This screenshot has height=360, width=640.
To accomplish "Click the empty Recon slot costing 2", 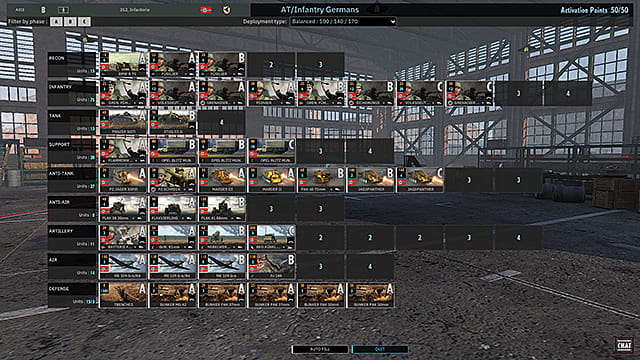I will coord(271,64).
